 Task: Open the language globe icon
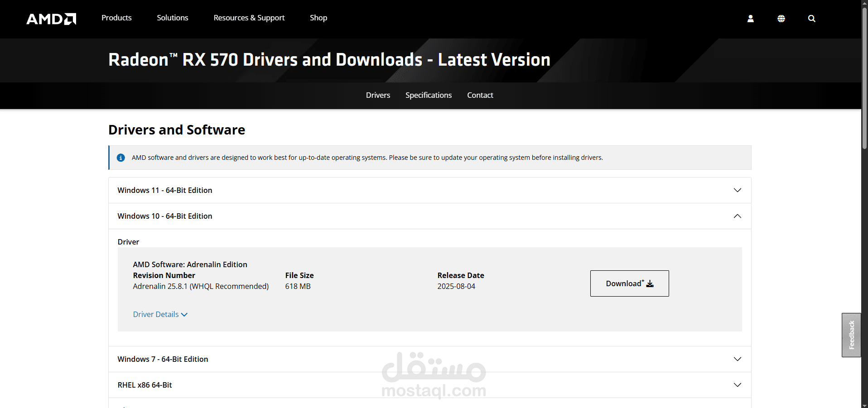(x=781, y=19)
